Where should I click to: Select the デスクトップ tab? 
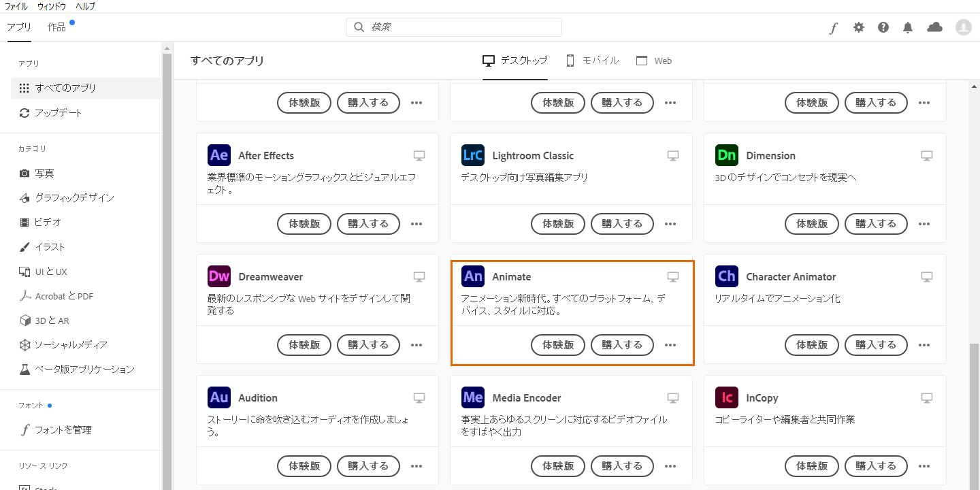point(515,61)
